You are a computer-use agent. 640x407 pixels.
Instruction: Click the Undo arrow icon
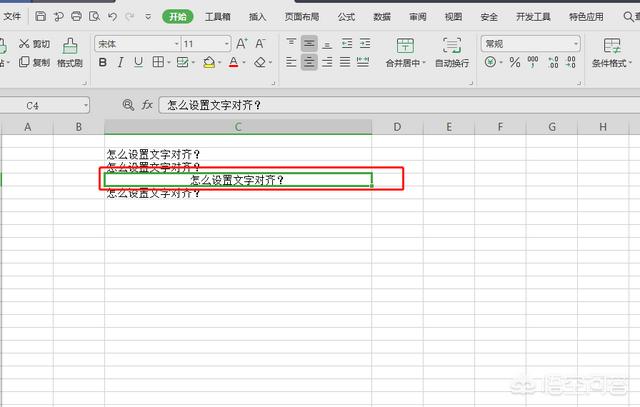tap(112, 17)
